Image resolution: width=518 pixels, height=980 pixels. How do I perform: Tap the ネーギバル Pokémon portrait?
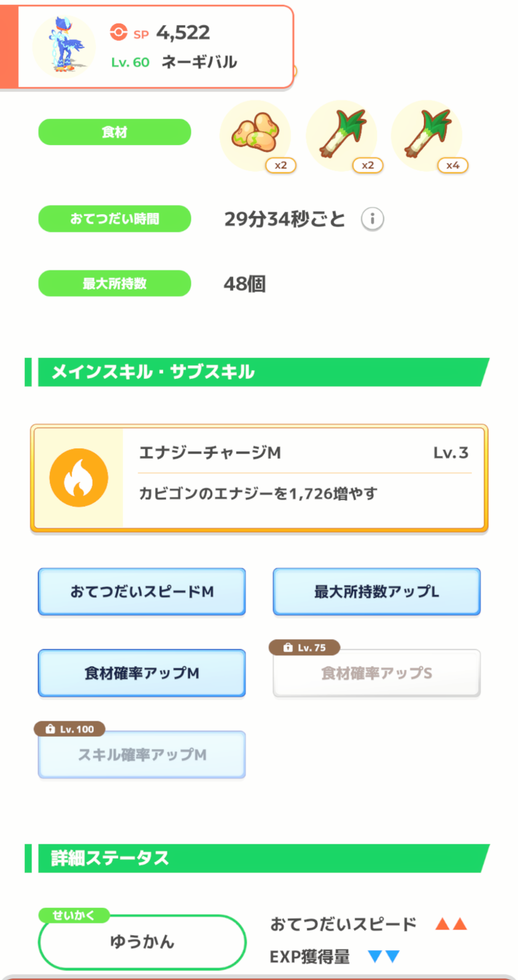pyautogui.click(x=64, y=47)
